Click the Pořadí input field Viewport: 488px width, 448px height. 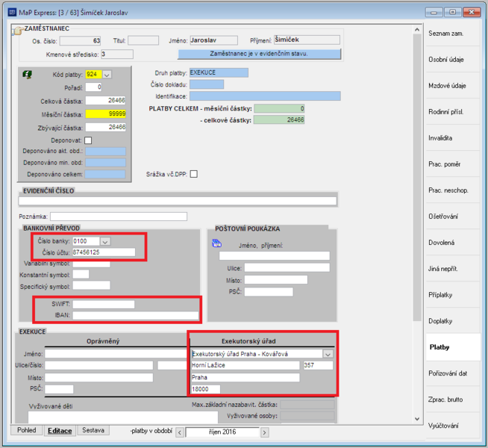[93, 87]
